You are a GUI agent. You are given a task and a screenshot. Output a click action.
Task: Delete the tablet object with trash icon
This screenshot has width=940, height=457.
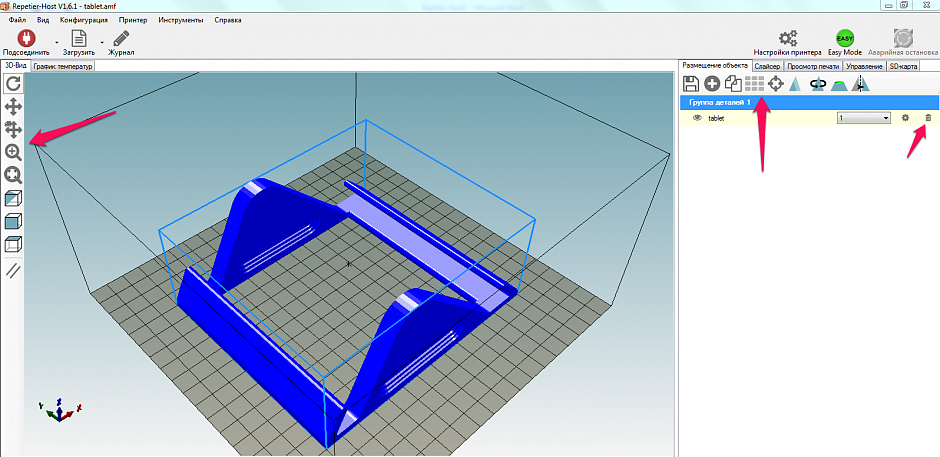click(928, 118)
